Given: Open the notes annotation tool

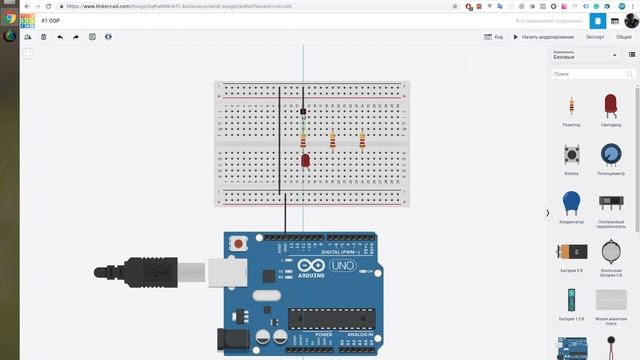Looking at the screenshot, I should [92, 37].
